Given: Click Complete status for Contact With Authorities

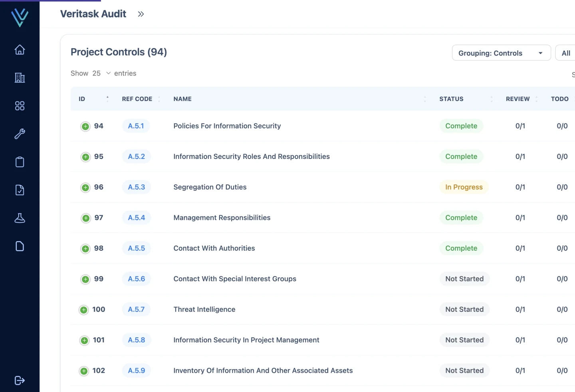Looking at the screenshot, I should click(x=461, y=248).
